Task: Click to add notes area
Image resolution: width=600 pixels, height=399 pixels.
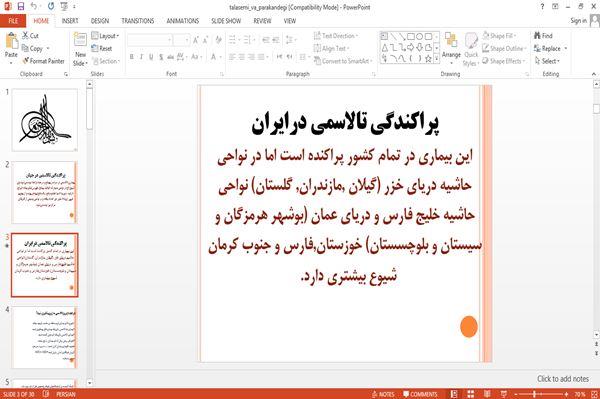Action: coord(563,379)
